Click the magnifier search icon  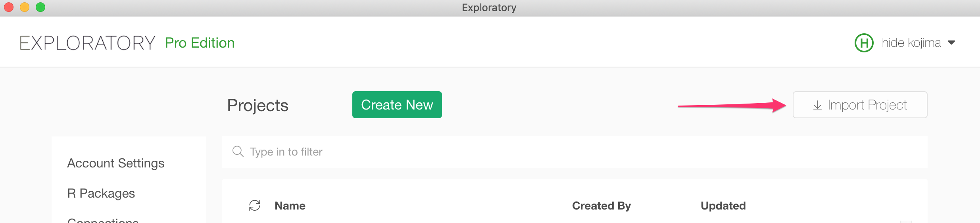pyautogui.click(x=238, y=152)
